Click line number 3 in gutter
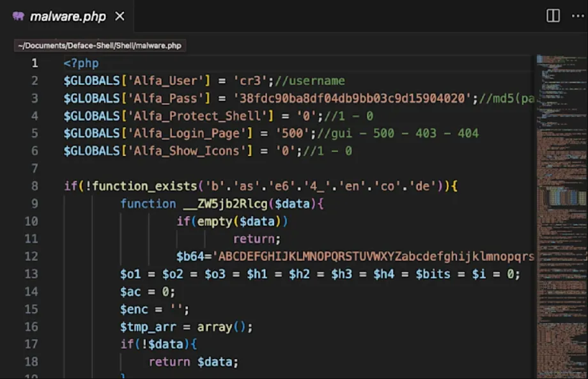 (x=35, y=98)
